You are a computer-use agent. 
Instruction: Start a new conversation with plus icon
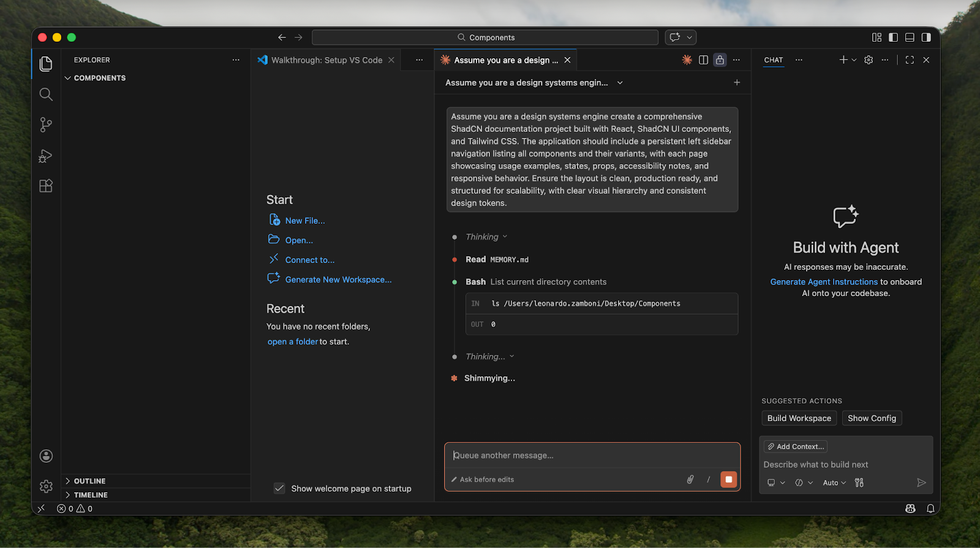tap(737, 82)
